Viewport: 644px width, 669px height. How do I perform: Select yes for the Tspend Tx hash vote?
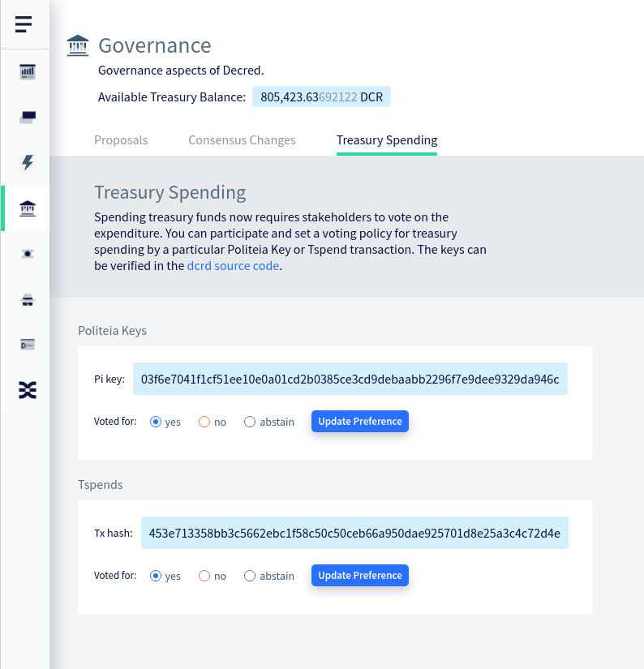click(x=156, y=576)
